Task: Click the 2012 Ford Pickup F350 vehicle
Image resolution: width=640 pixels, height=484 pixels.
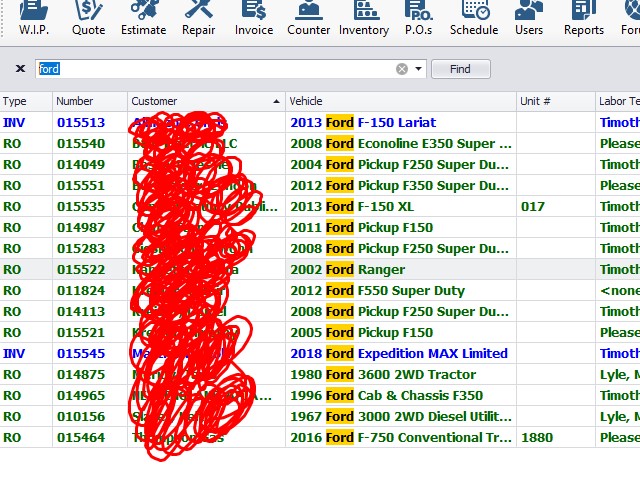Action: tap(400, 186)
